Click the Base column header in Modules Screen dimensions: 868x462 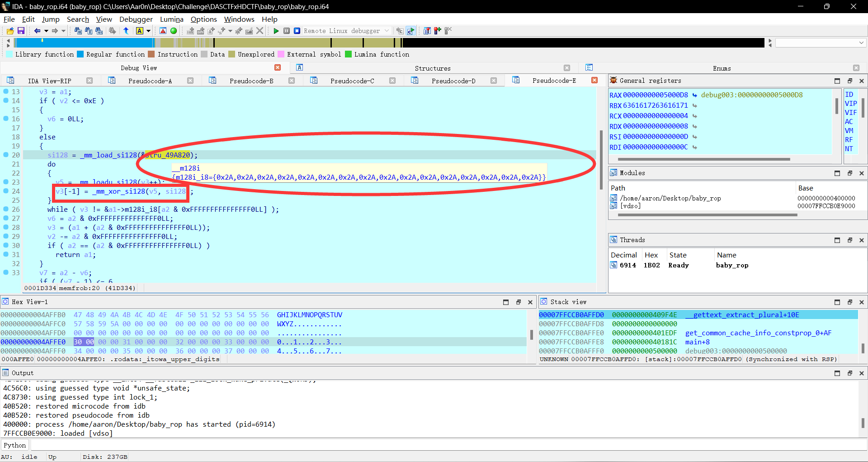pyautogui.click(x=806, y=188)
